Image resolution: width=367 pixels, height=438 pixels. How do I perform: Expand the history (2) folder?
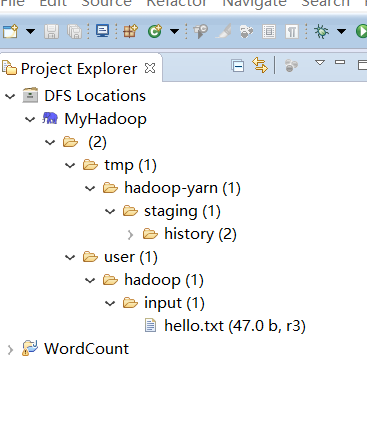(130, 235)
